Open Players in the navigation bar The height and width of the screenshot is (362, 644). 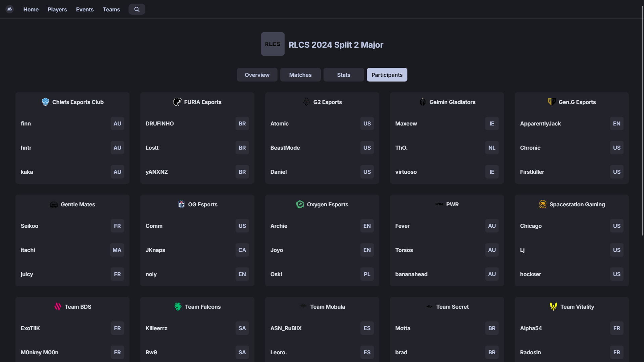[x=57, y=9]
